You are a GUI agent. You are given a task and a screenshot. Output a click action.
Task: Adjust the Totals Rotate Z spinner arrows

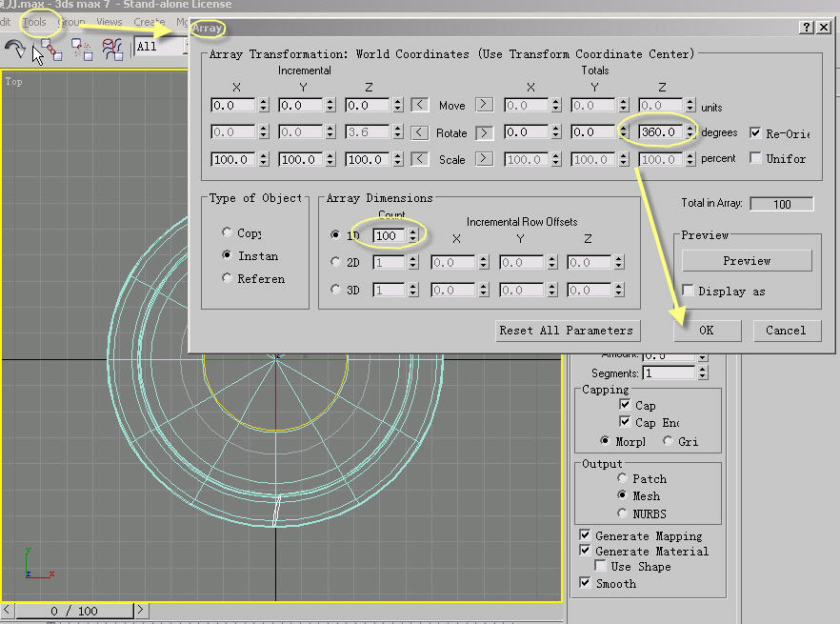point(690,131)
